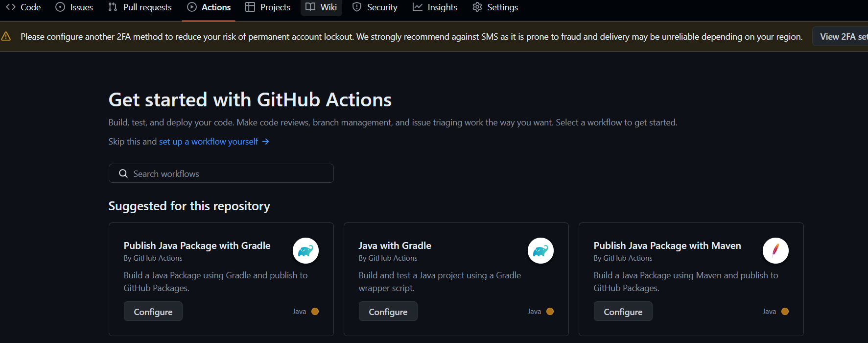The image size is (868, 343).
Task: Click the Code angle-brackets icon
Action: click(x=11, y=7)
